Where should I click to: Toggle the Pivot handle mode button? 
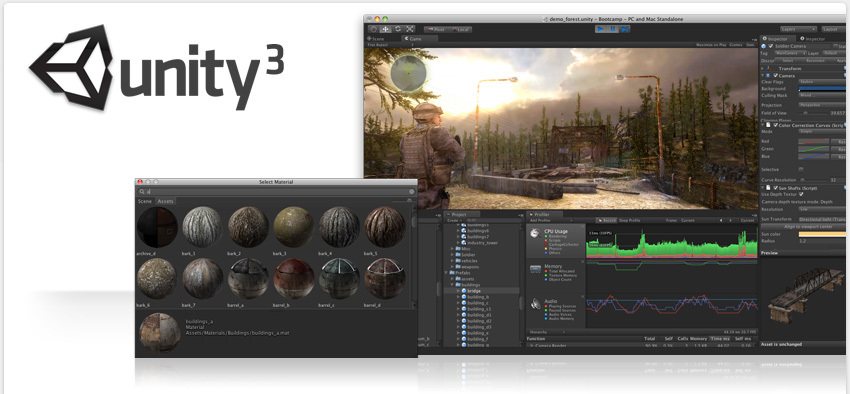point(436,29)
